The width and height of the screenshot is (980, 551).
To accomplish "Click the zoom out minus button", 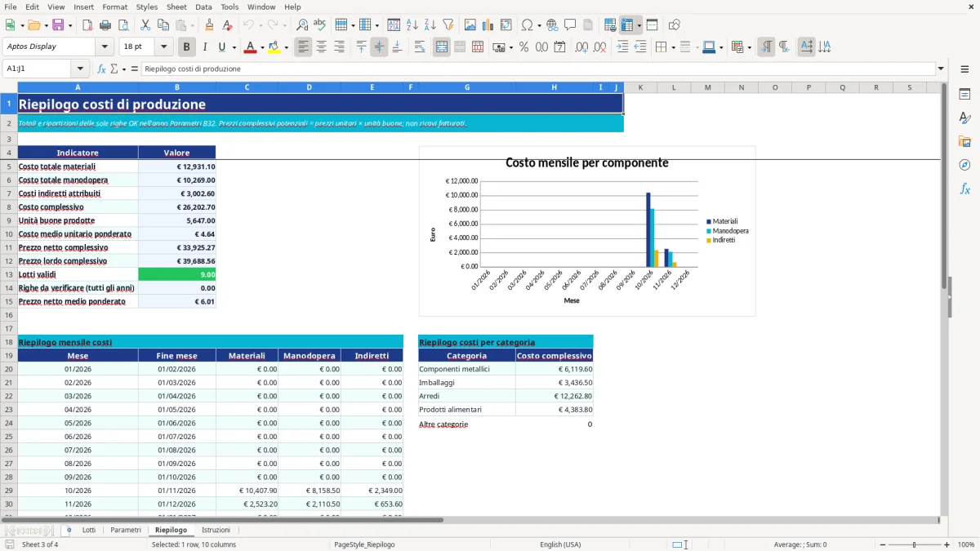I will (881, 544).
